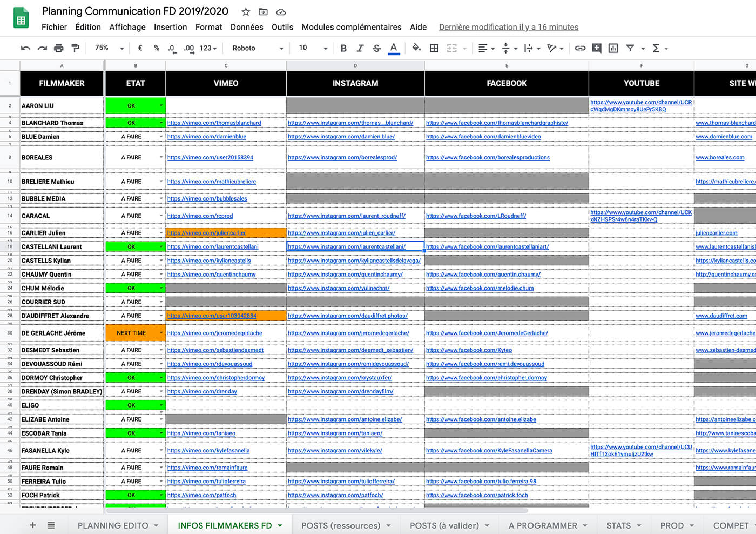This screenshot has width=756, height=534.
Task: Open the all sheets list icon
Action: pos(51,525)
